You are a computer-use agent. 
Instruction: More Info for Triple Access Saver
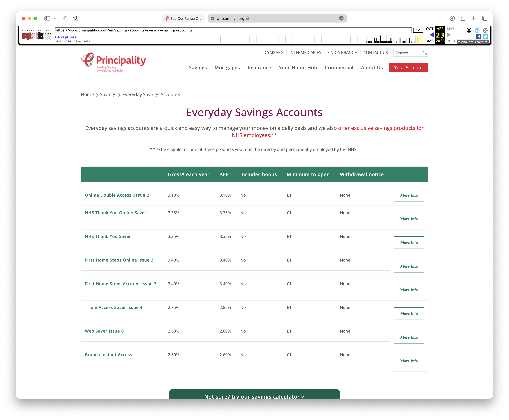tap(409, 313)
